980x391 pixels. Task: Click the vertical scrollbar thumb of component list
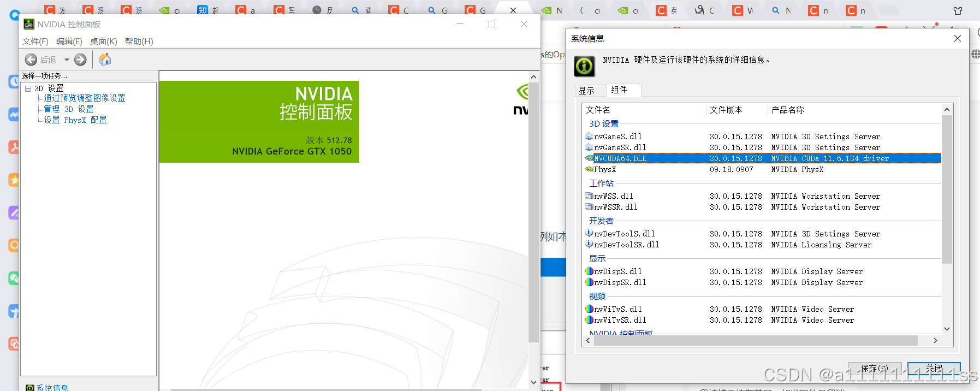(947, 189)
